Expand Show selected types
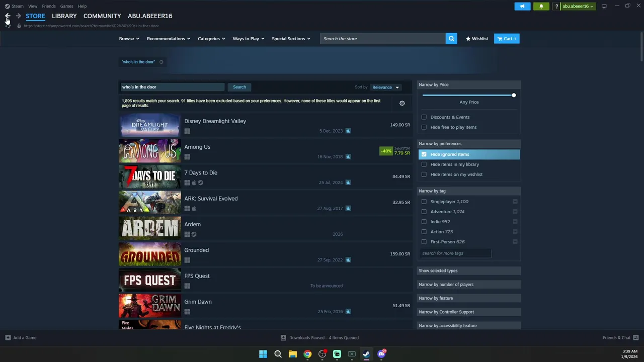Image resolution: width=644 pixels, height=362 pixels. tap(469, 270)
